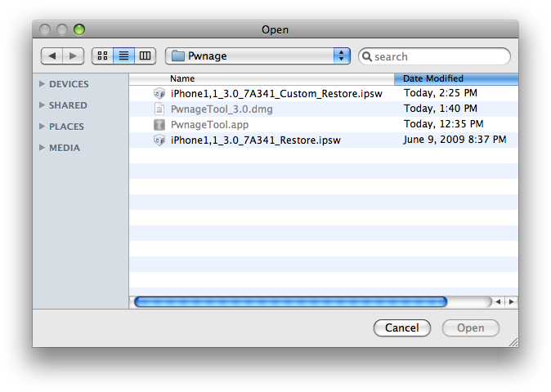Click the June 9, 2009 8:37 PM cell
Image resolution: width=551 pixels, height=392 pixels.
pyautogui.click(x=455, y=140)
